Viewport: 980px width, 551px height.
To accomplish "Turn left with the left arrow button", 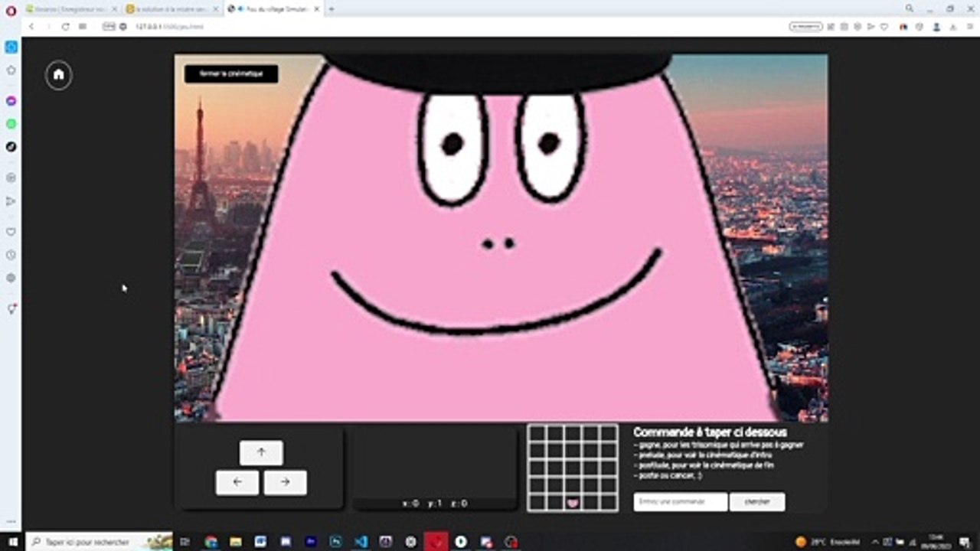I will click(237, 482).
